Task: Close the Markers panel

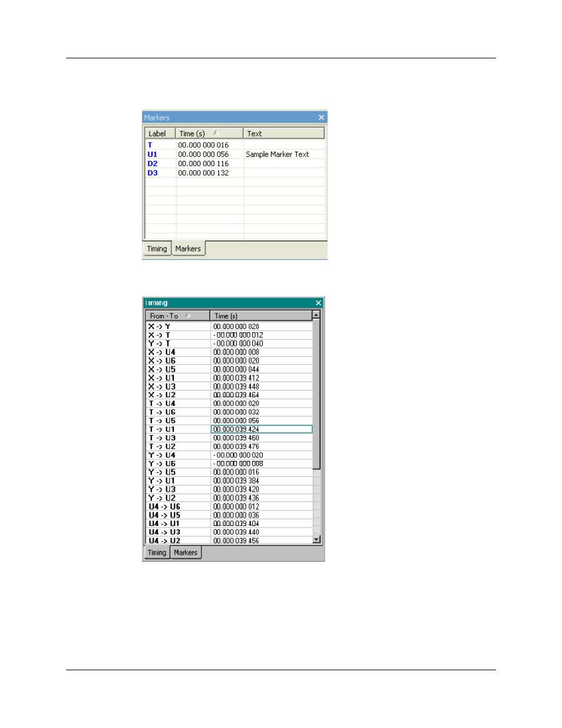Action: point(321,117)
